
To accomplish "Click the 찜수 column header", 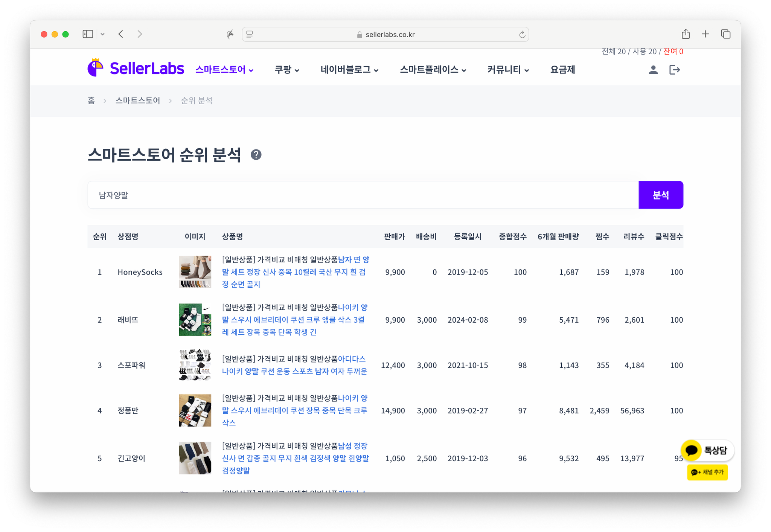I will pyautogui.click(x=602, y=236).
